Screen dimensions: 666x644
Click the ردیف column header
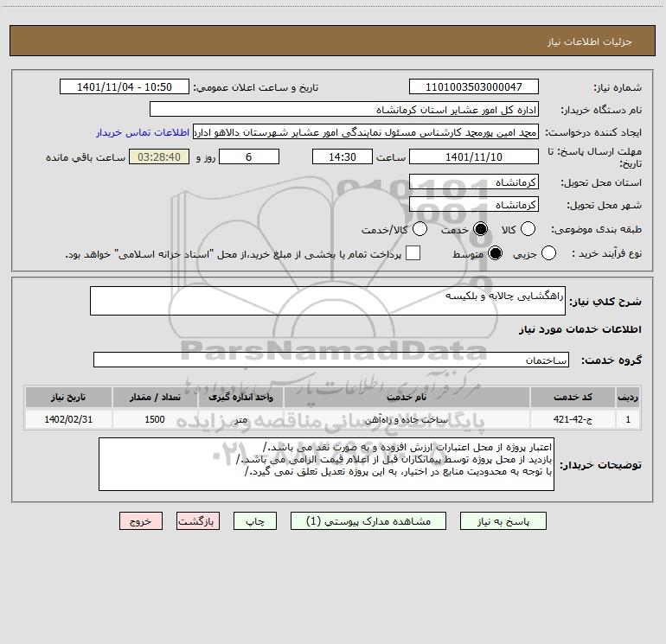pyautogui.click(x=628, y=397)
